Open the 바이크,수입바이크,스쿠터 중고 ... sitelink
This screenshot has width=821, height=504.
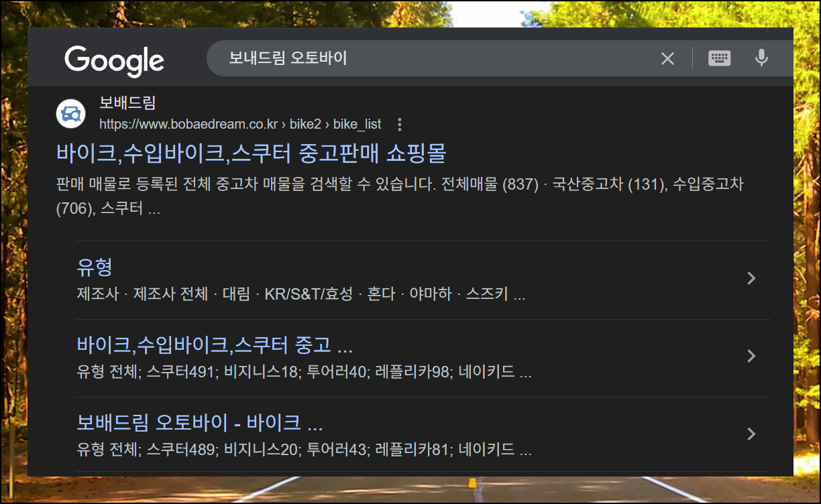coord(215,345)
